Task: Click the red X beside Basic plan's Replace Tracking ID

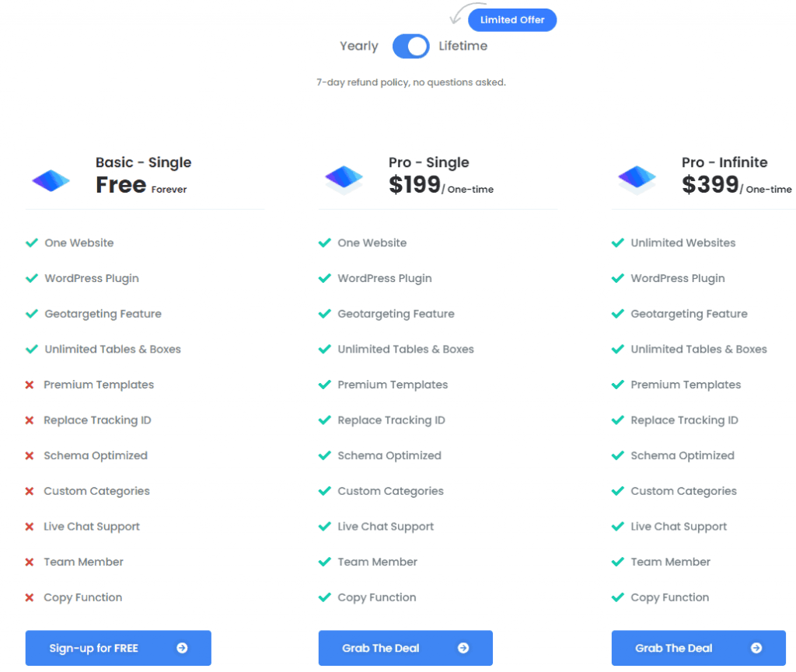Action: point(30,420)
